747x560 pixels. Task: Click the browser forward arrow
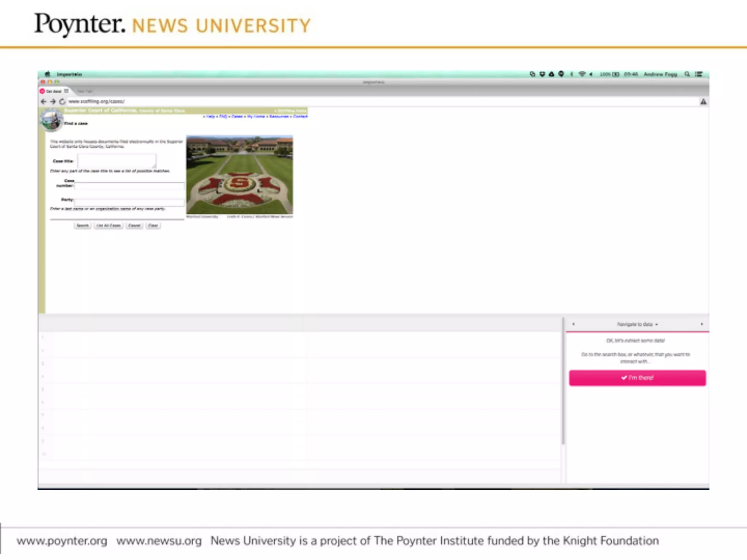[53, 102]
